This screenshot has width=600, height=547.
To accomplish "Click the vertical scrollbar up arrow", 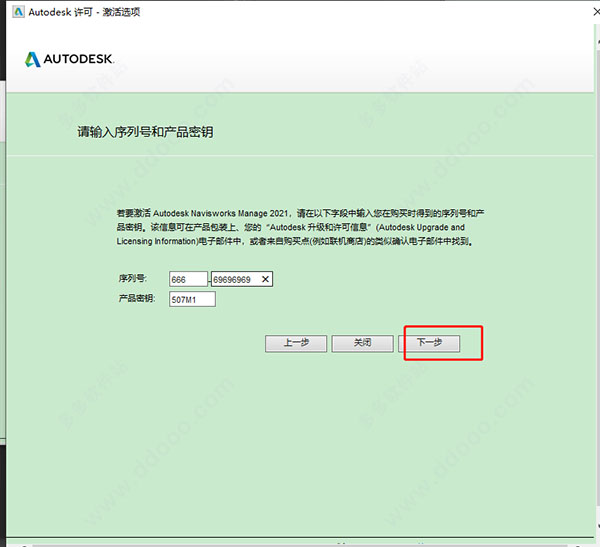I will point(598,41).
